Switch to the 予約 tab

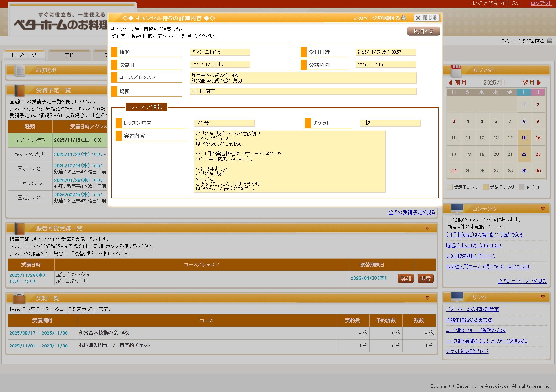click(69, 55)
